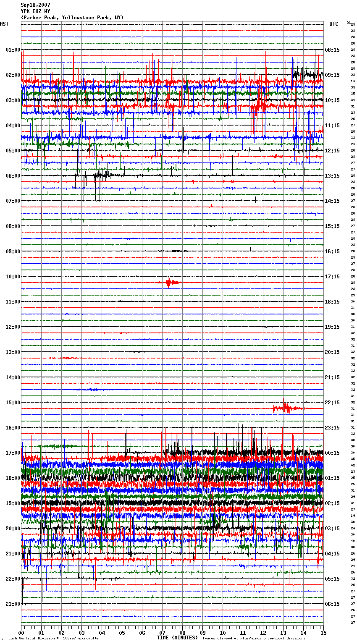
Task: Select the 02:00 MST time label
Action: pos(13,75)
